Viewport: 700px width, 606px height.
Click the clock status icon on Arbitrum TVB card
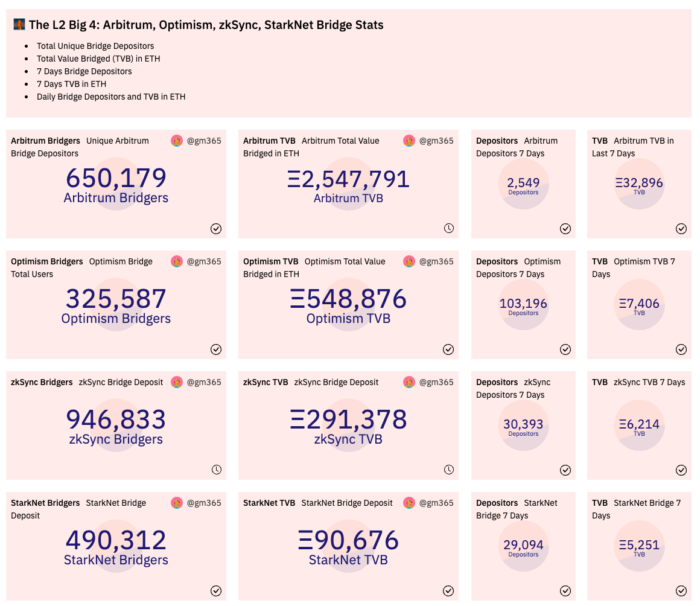tap(448, 228)
